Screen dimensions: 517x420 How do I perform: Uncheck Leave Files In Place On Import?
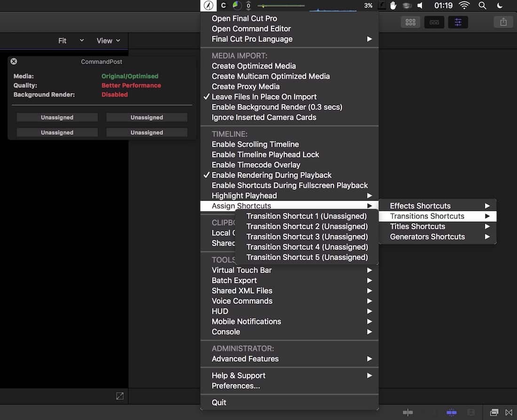pos(290,97)
